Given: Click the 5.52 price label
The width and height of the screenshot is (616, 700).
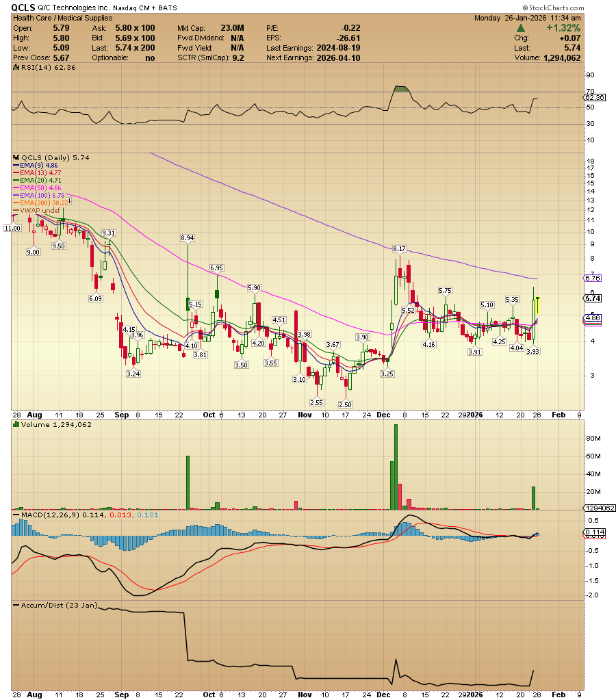Looking at the screenshot, I should [409, 310].
